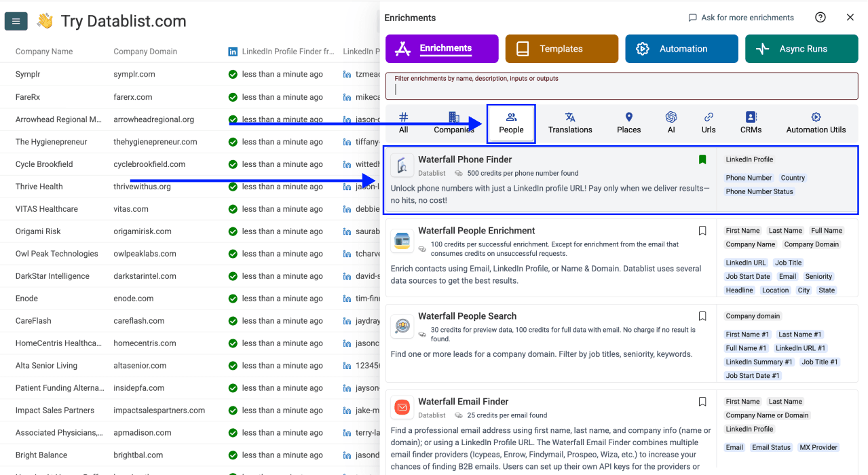Switch to the All category tab
The image size is (868, 475).
404,123
